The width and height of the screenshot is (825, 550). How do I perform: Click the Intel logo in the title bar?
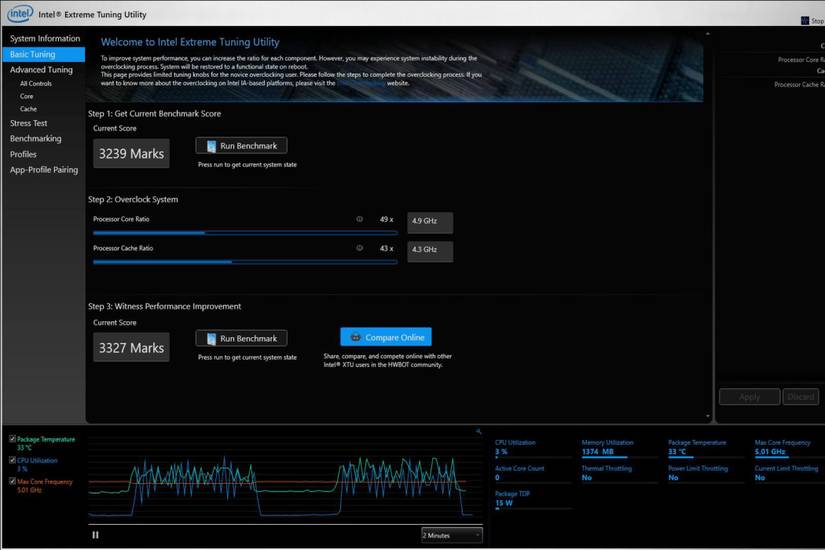[x=20, y=13]
